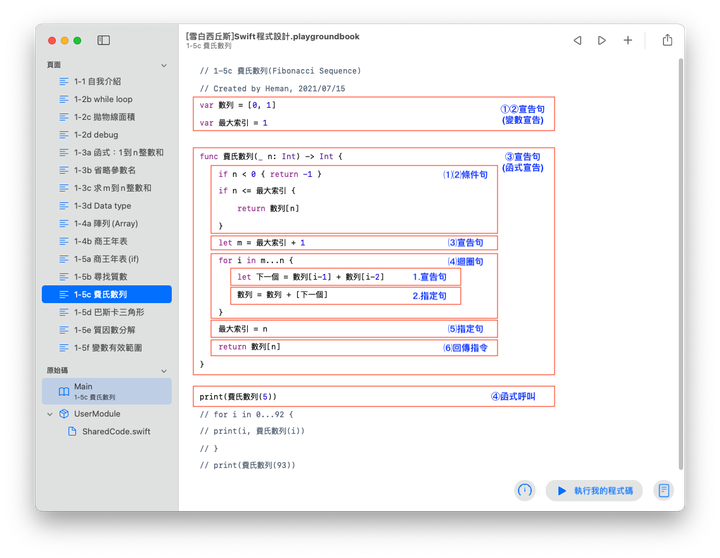720x558 pixels.
Task: Open page 1-3a 函式：1到n整數和
Action: pyautogui.click(x=107, y=152)
